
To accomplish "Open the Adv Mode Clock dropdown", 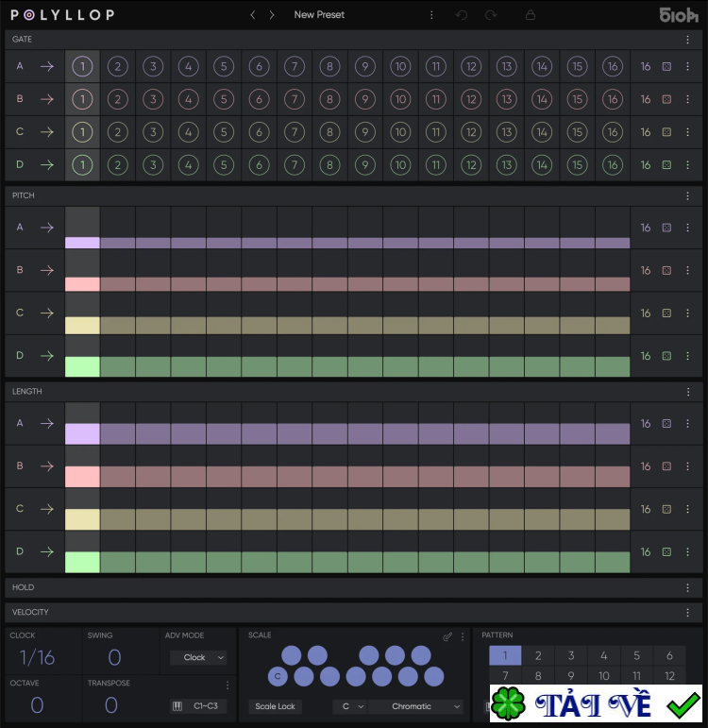I will 198,657.
